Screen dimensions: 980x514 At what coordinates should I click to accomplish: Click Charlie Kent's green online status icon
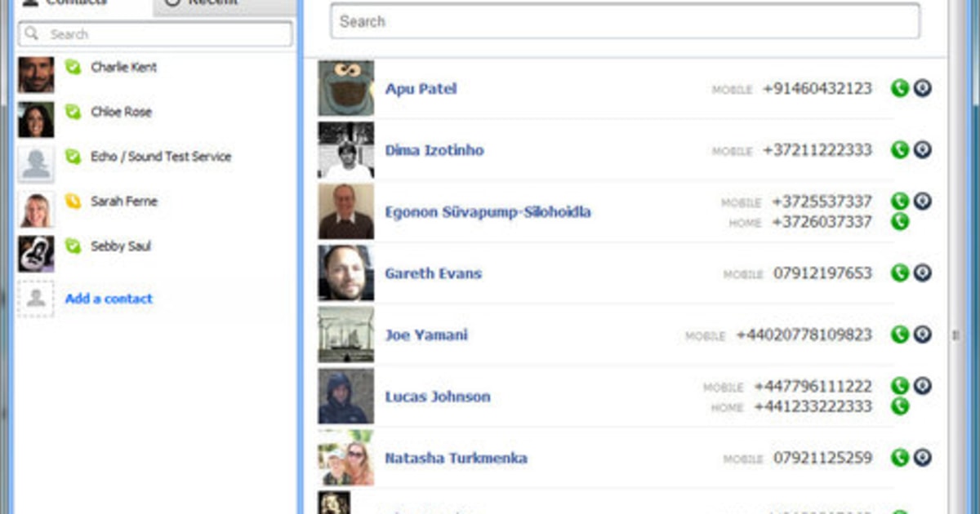(x=73, y=67)
